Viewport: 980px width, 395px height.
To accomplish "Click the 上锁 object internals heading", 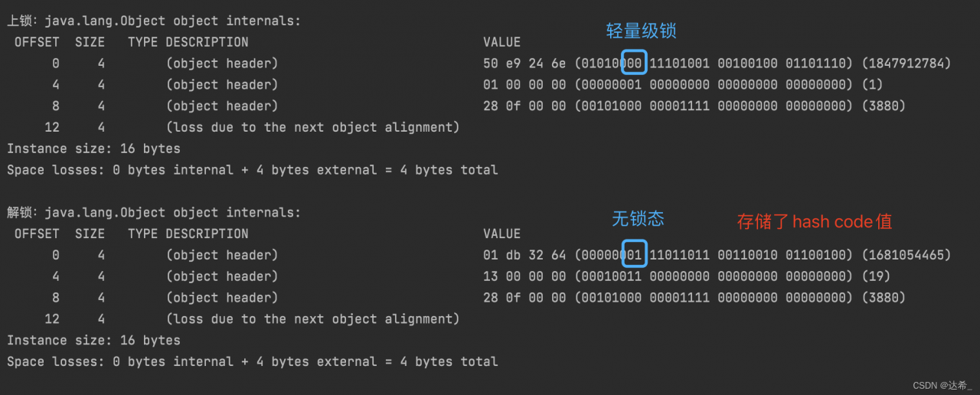I will (x=154, y=21).
